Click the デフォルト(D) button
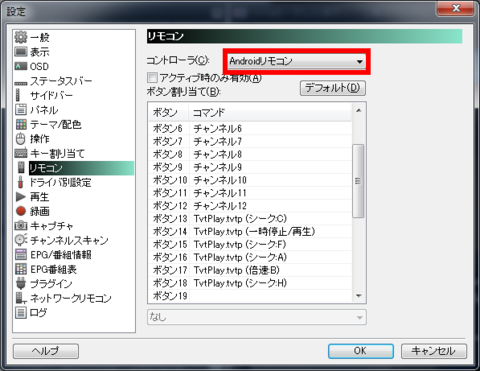Screen dimensions: 480x371 (333, 88)
